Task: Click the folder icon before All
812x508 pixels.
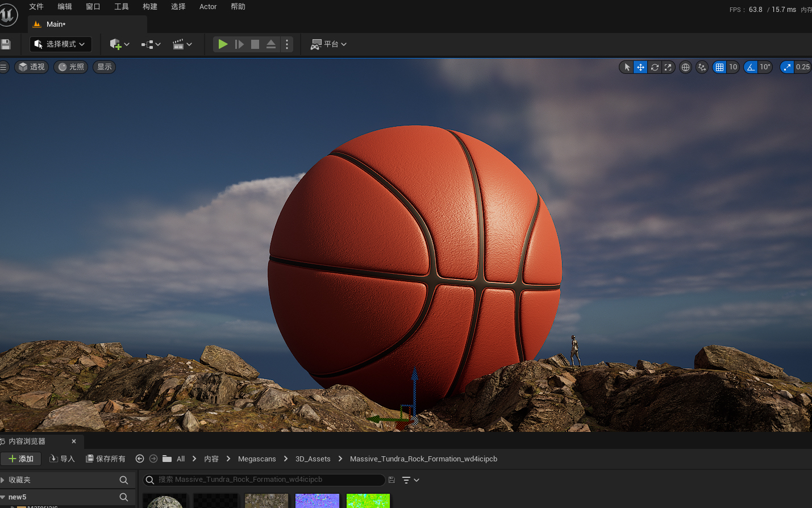Action: 167,459
